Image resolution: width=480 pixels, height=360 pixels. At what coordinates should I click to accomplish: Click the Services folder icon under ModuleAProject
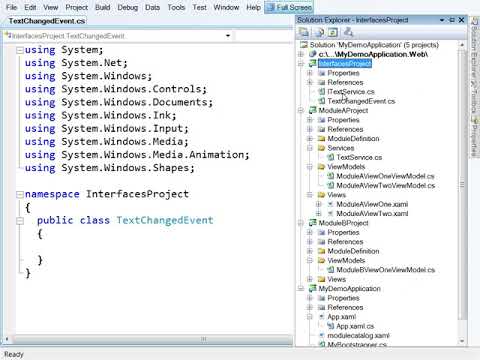[322, 148]
